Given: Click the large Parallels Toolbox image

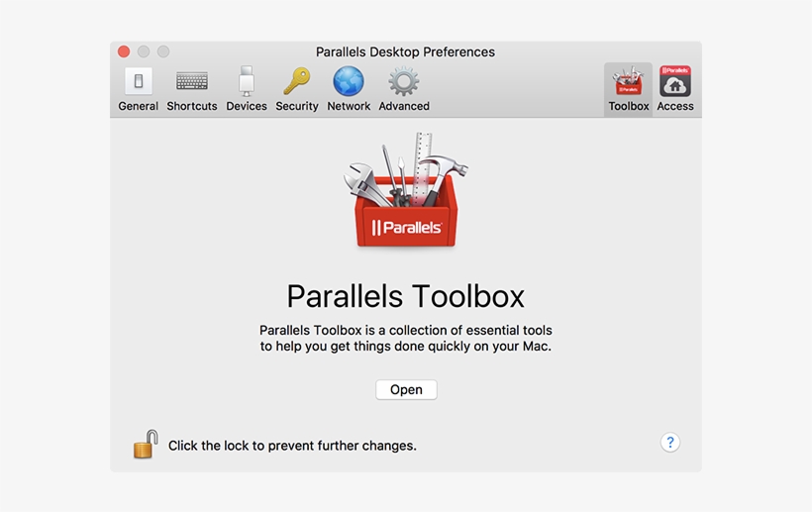Looking at the screenshot, I should 405,190.
